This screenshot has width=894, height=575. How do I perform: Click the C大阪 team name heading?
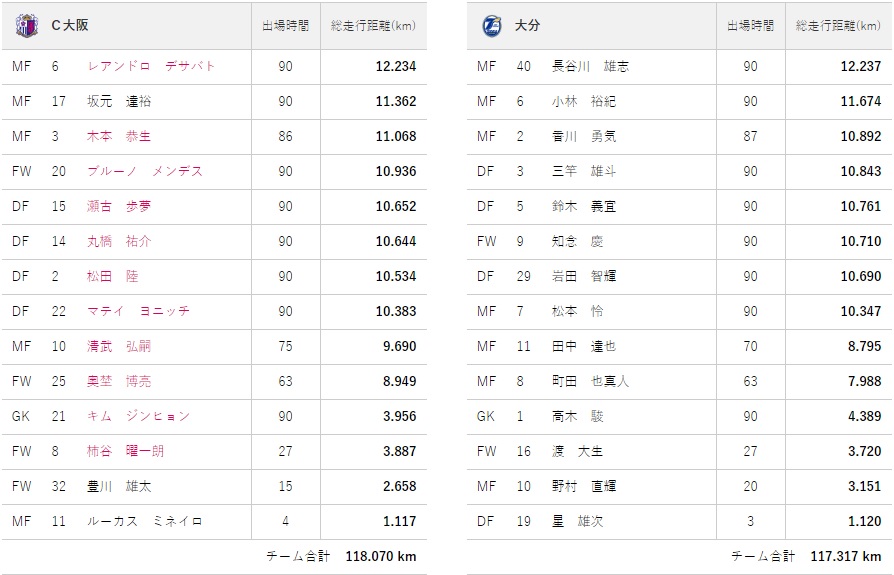coord(69,25)
